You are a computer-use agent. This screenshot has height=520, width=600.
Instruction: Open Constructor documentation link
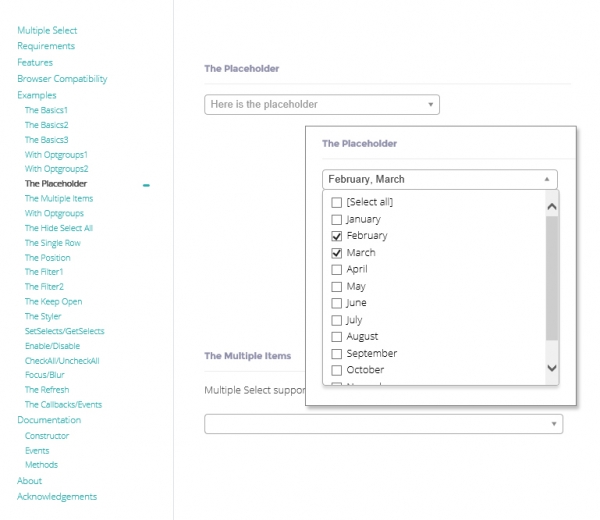[x=47, y=436]
